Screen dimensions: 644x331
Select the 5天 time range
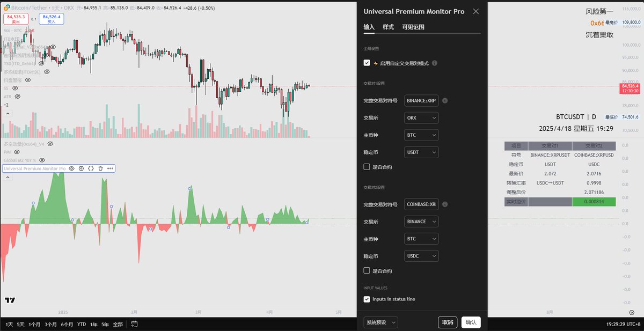[20, 324]
